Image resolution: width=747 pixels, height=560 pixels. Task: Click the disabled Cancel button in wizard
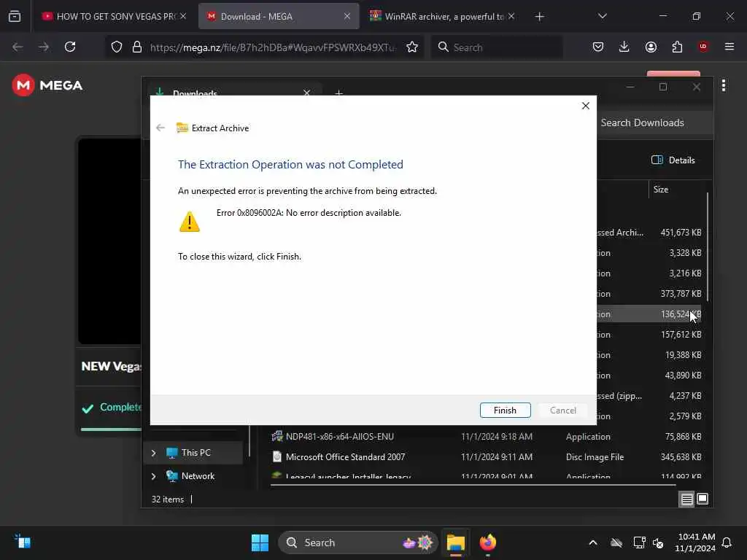pos(562,410)
